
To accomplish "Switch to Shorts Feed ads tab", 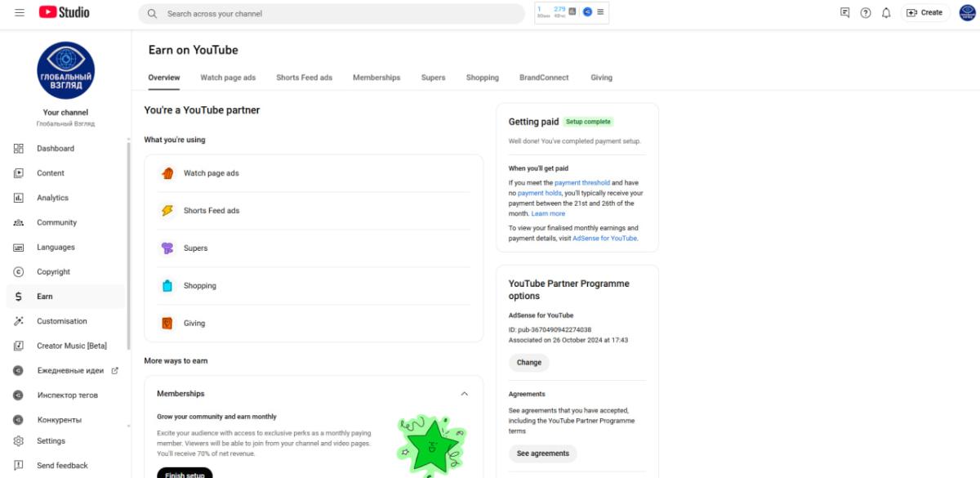I will point(305,78).
